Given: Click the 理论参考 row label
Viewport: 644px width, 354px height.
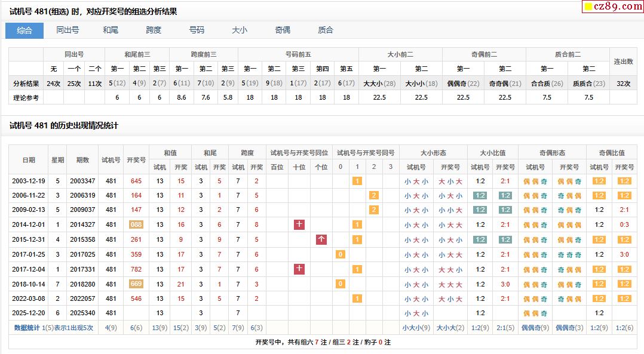Looking at the screenshot, I should [x=26, y=97].
